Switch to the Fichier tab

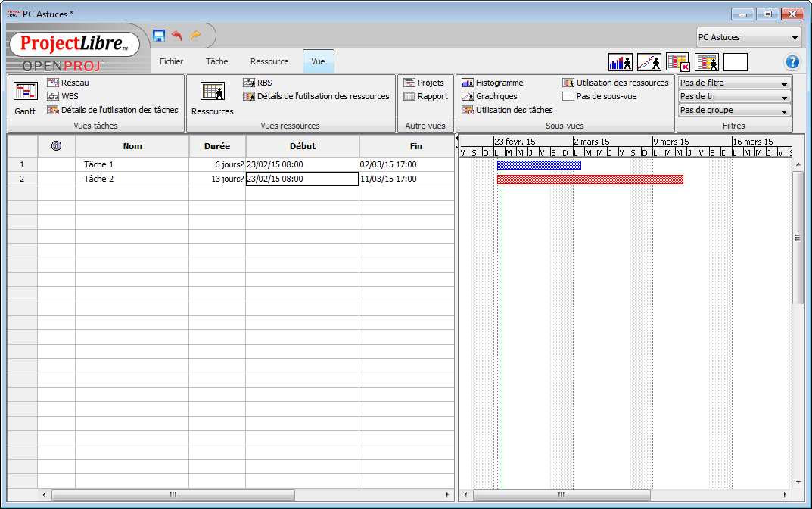171,61
